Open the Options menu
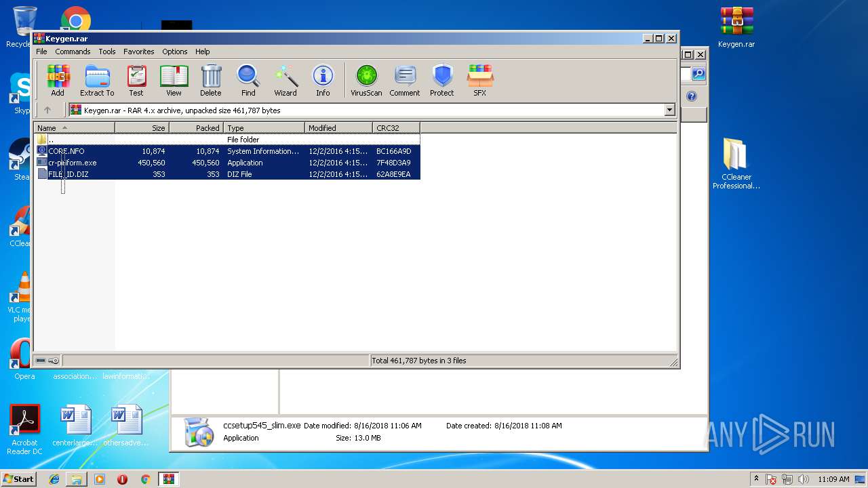868x488 pixels. 174,52
